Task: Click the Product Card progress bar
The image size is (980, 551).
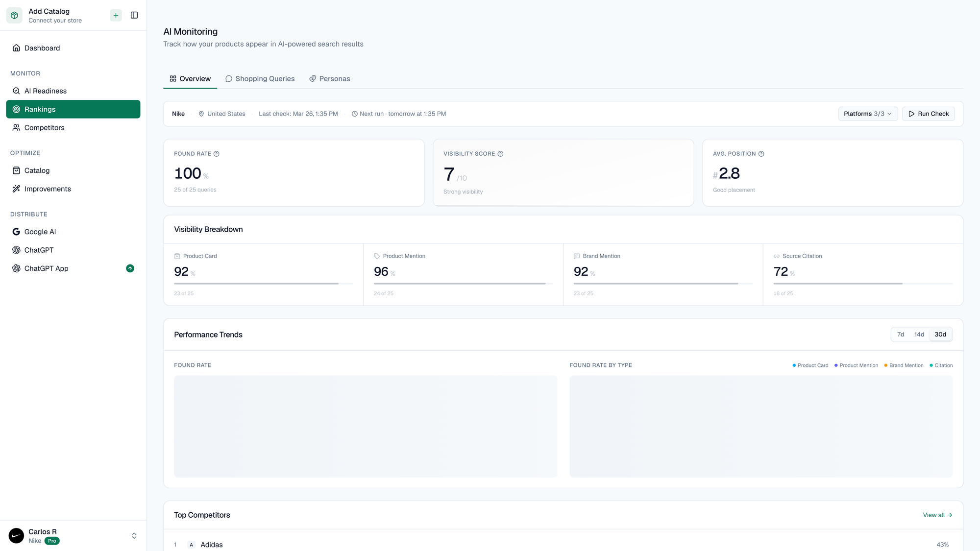Action: (x=263, y=284)
